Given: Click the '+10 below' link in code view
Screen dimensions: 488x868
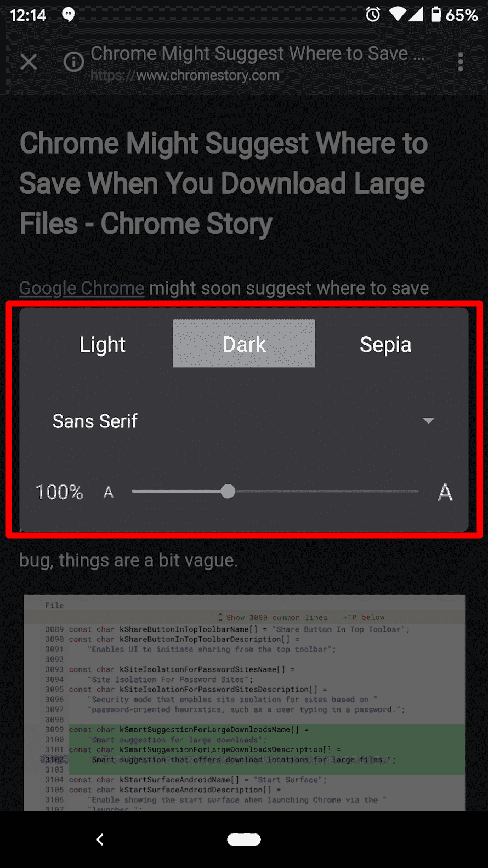Looking at the screenshot, I should (x=364, y=617).
